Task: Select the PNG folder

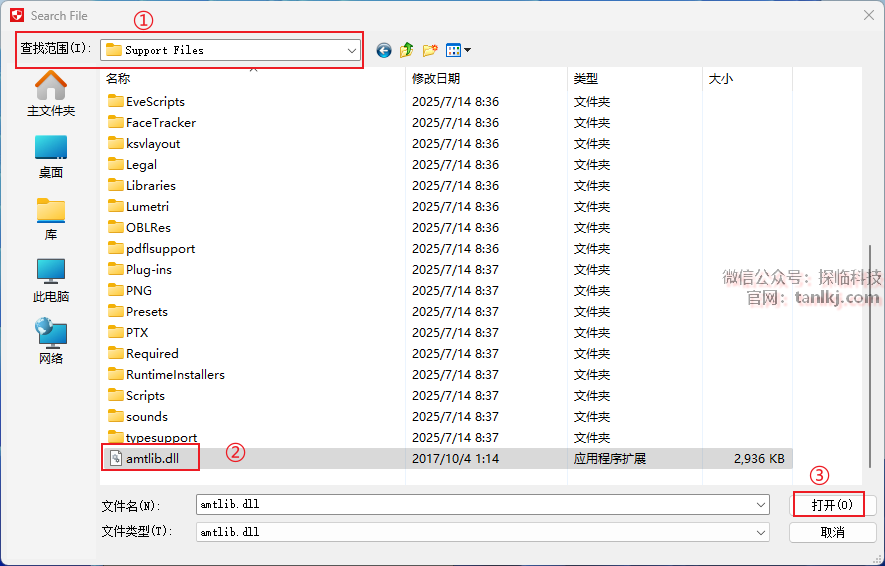Action: pos(139,291)
